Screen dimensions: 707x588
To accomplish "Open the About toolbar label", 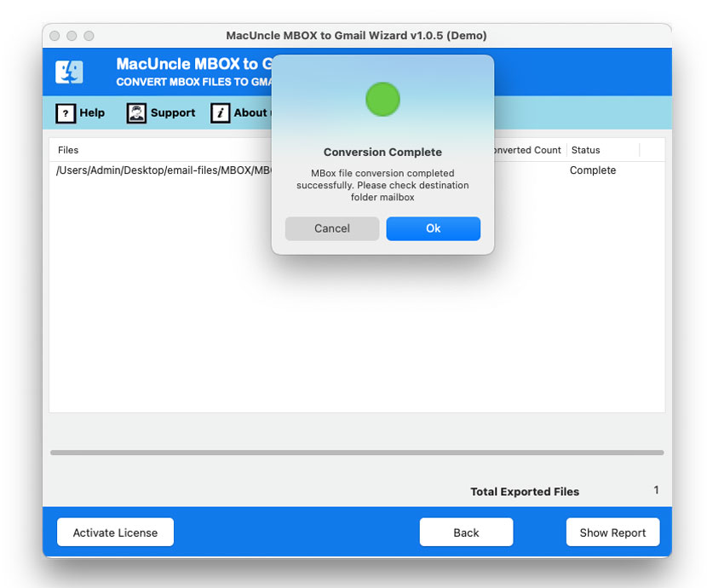I will (250, 112).
